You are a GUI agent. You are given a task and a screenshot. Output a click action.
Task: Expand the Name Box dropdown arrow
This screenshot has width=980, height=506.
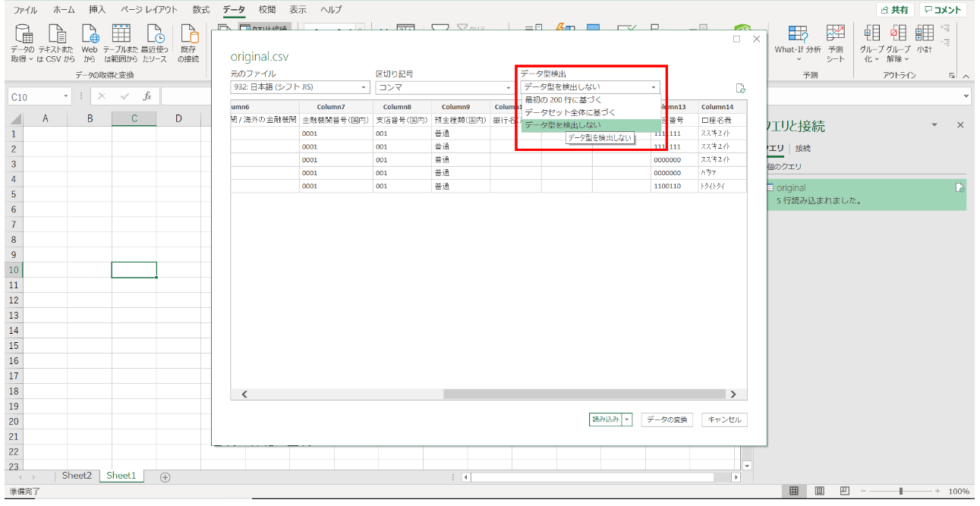point(67,96)
